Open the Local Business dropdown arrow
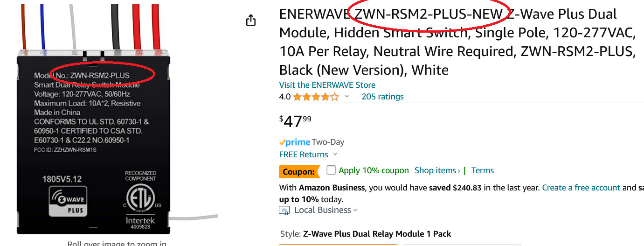The width and height of the screenshot is (644, 246). (x=355, y=210)
